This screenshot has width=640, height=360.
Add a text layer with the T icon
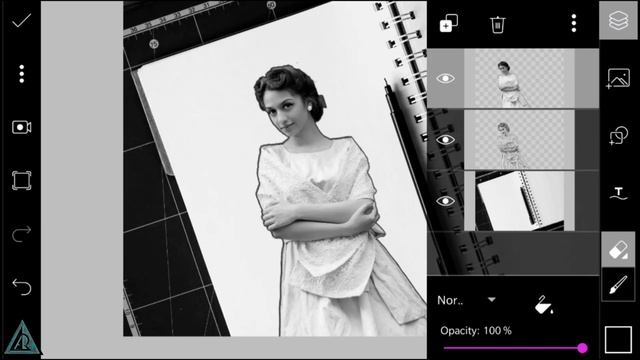tap(618, 193)
